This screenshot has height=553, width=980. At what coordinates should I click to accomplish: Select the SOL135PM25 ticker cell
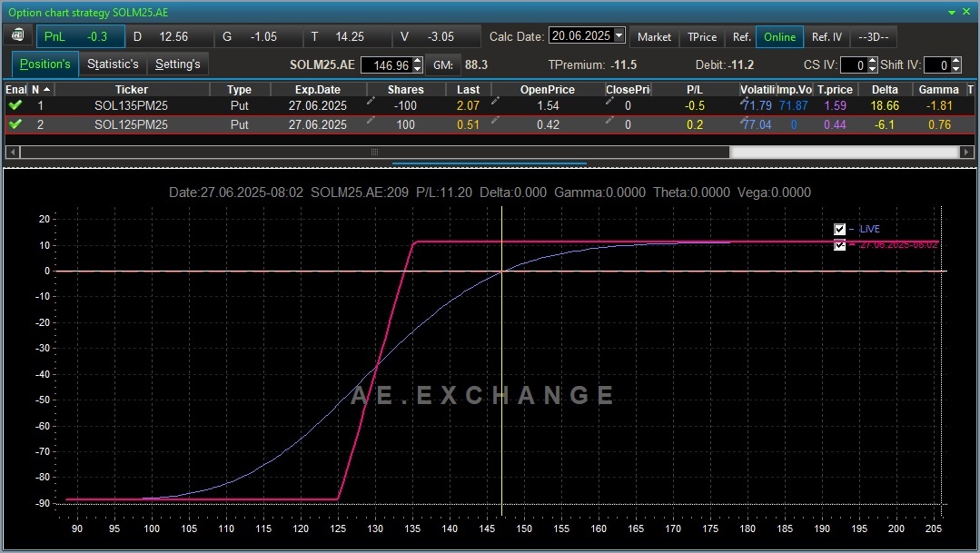pos(132,105)
